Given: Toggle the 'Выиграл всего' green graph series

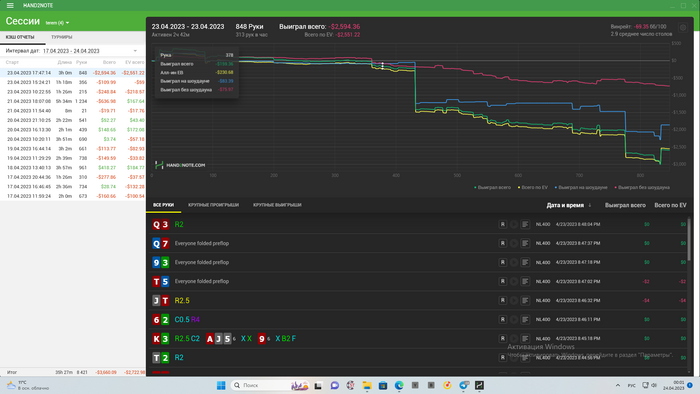Looking at the screenshot, I should point(492,187).
